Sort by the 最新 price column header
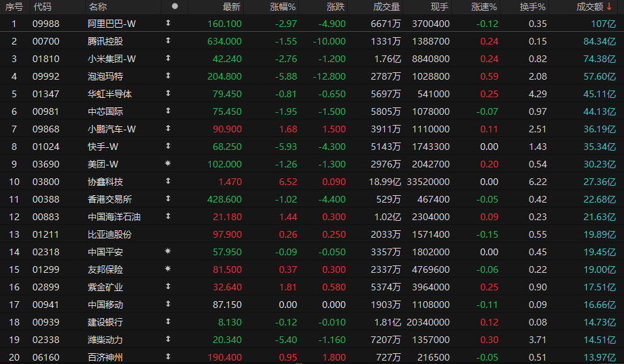This screenshot has width=624, height=364. point(232,7)
